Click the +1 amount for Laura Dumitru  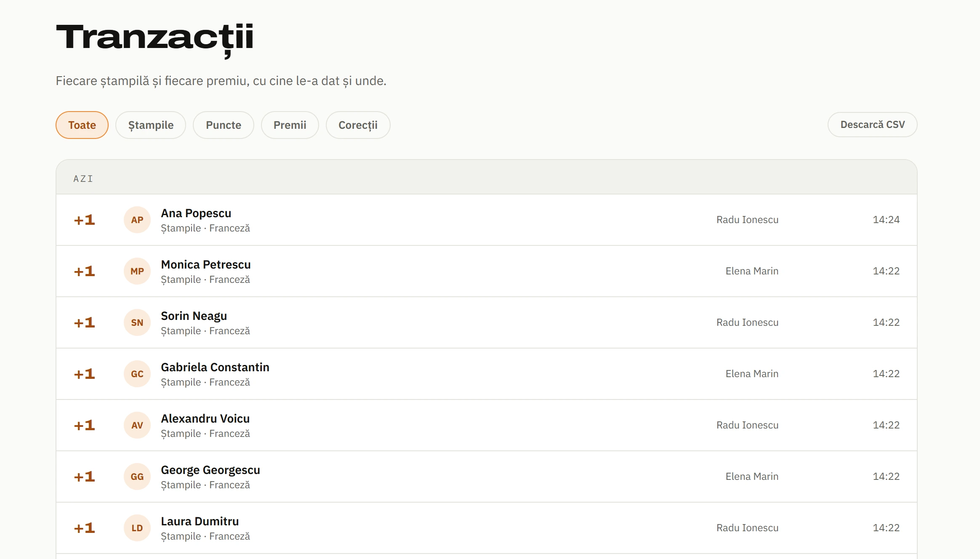point(85,528)
